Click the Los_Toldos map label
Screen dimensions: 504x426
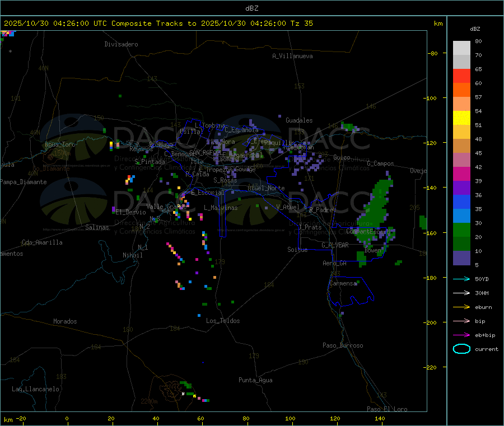(223, 321)
